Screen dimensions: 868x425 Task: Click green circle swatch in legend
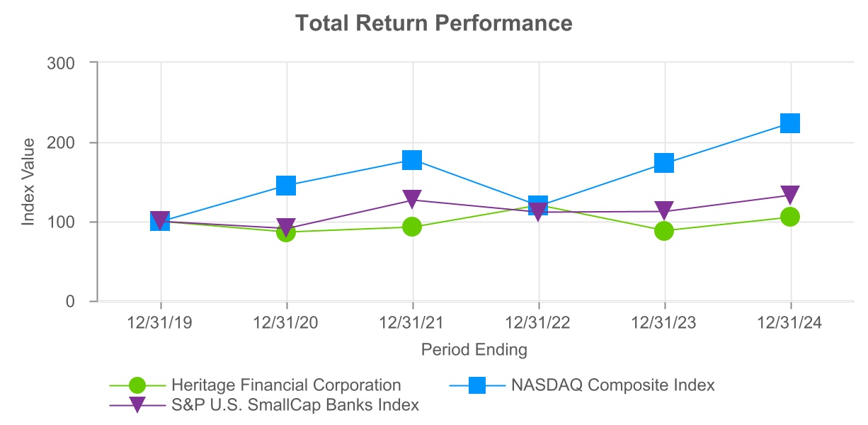tap(138, 385)
